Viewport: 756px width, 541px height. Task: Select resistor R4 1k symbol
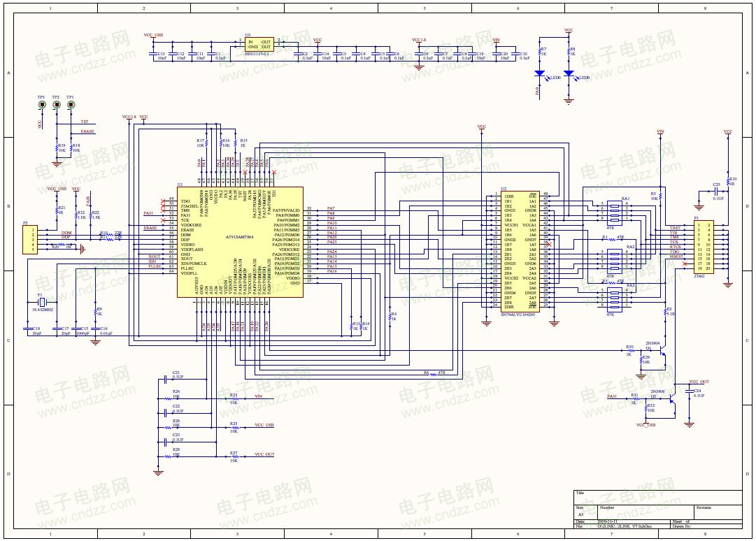click(390, 316)
